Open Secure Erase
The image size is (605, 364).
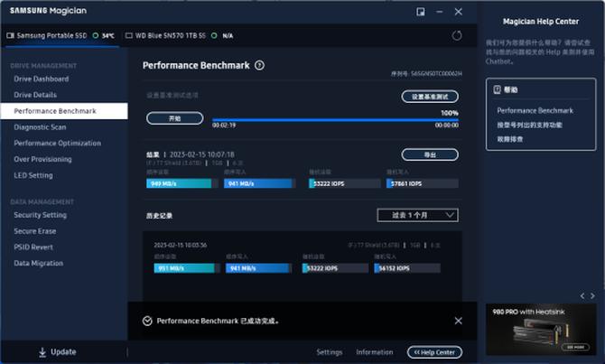(x=34, y=231)
